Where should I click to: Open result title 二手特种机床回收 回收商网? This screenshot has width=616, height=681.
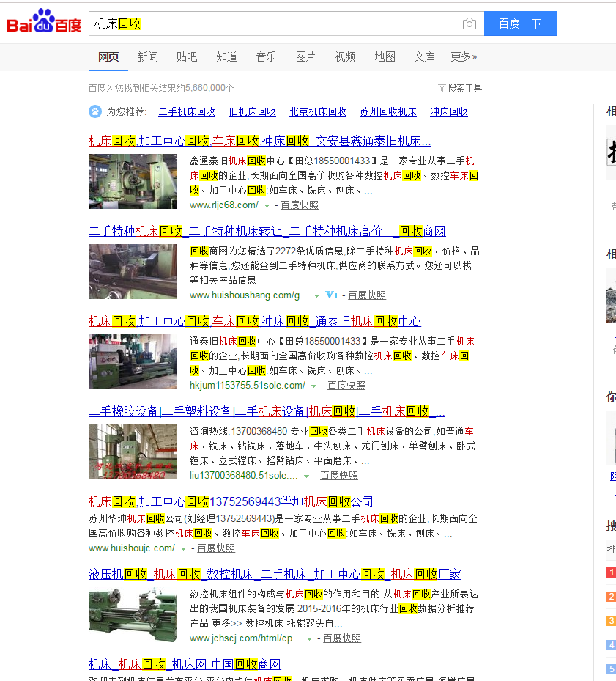coord(267,231)
